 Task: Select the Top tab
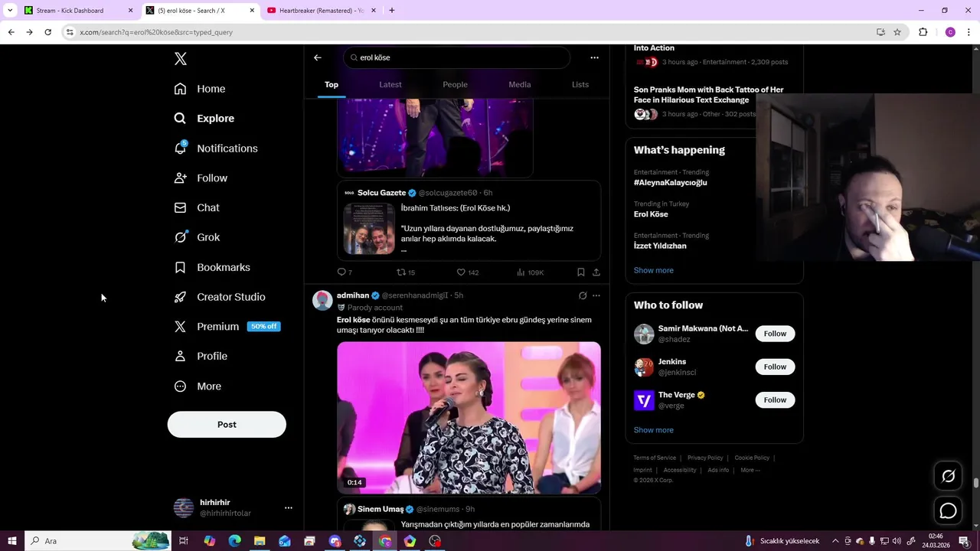332,85
